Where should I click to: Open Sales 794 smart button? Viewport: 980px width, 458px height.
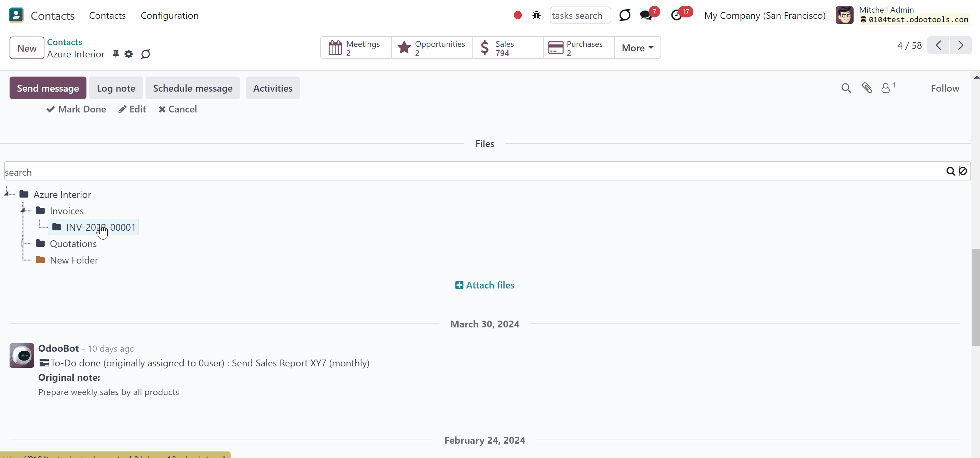[507, 48]
